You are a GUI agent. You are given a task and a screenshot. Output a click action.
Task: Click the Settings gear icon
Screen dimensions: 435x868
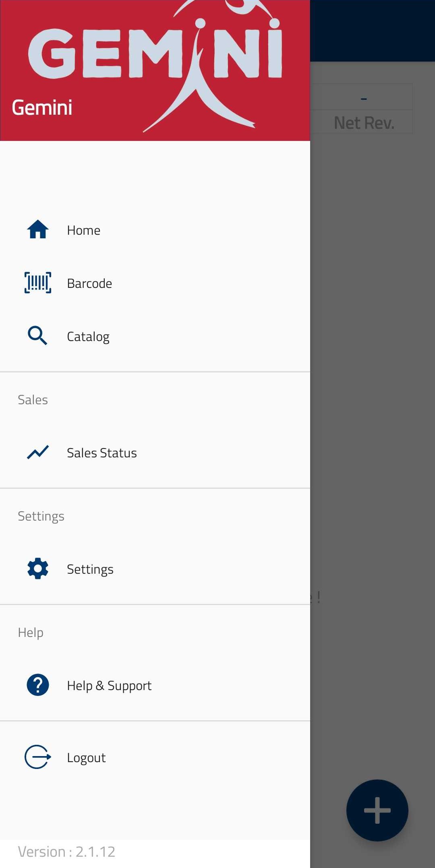pyautogui.click(x=38, y=568)
